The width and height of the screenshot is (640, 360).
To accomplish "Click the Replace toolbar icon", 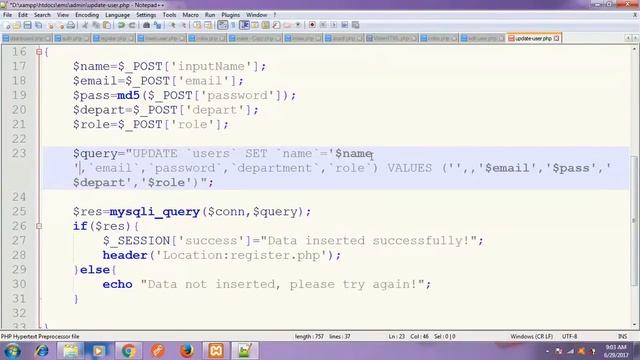I will pyautogui.click(x=158, y=25).
